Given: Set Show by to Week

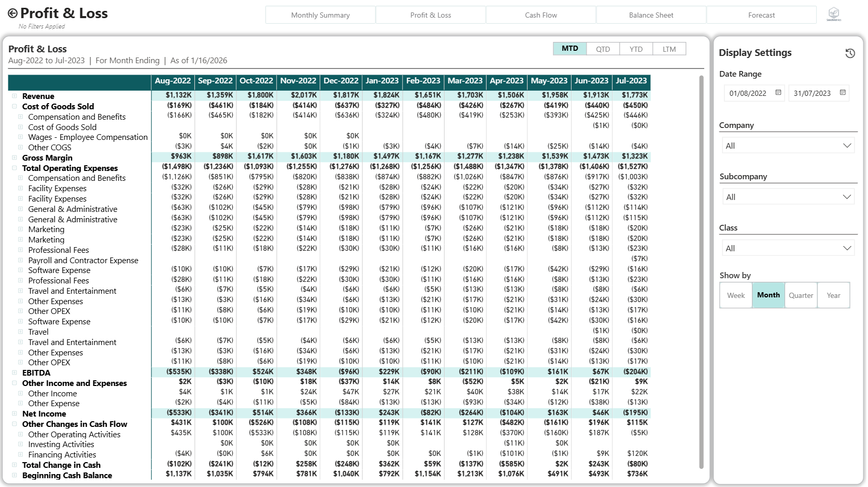Looking at the screenshot, I should click(735, 295).
